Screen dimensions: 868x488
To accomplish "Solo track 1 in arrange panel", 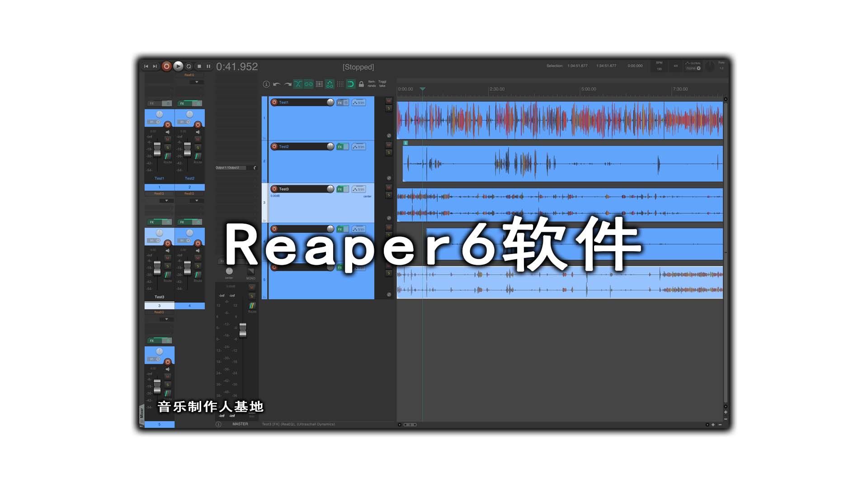I will 389,108.
